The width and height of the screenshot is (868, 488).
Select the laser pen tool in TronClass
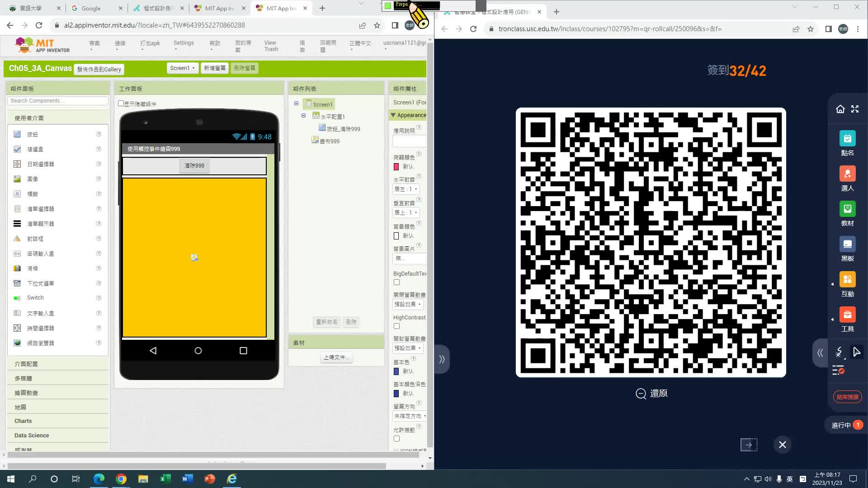[839, 352]
